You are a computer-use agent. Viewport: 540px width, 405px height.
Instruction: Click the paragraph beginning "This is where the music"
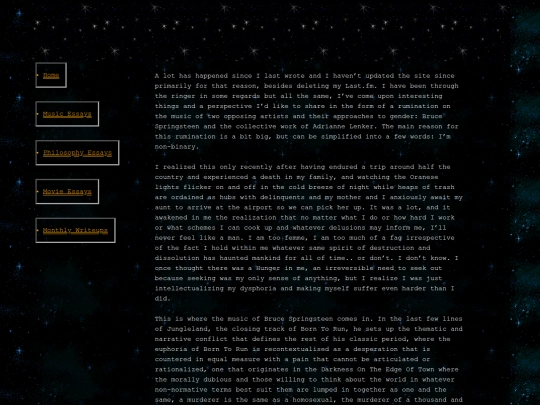309,360
